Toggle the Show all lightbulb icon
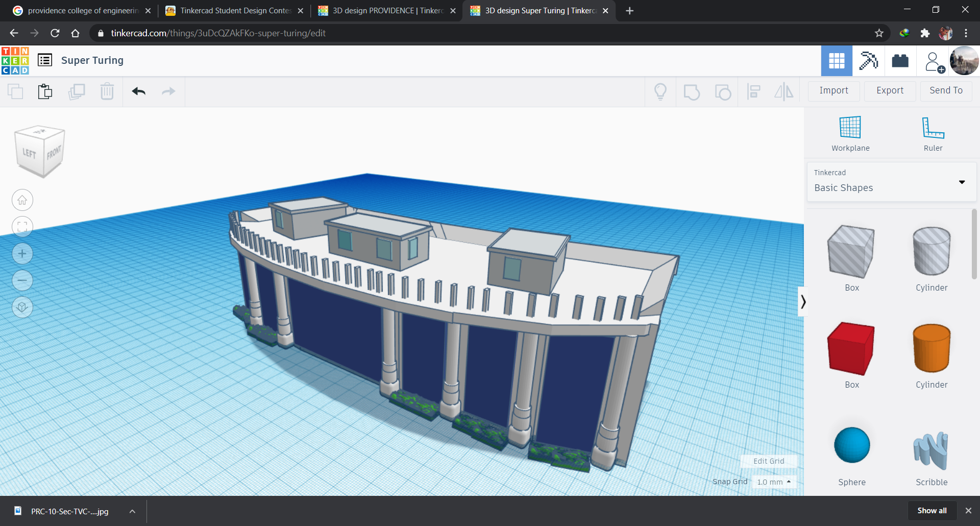Screen dimensions: 980x526 660,92
